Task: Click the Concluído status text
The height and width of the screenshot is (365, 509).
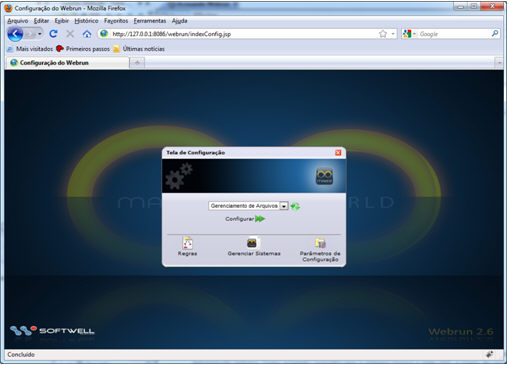Action: point(21,355)
